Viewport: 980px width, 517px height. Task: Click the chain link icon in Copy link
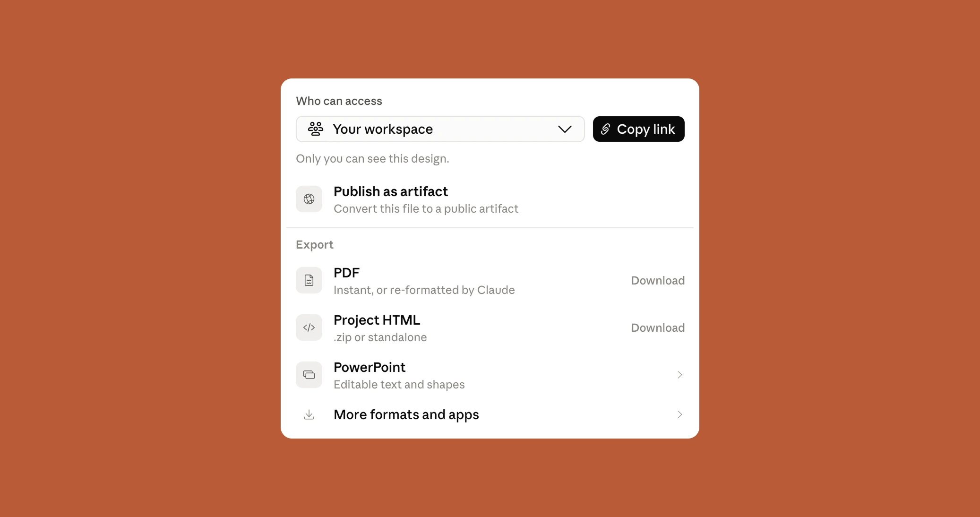pyautogui.click(x=605, y=129)
